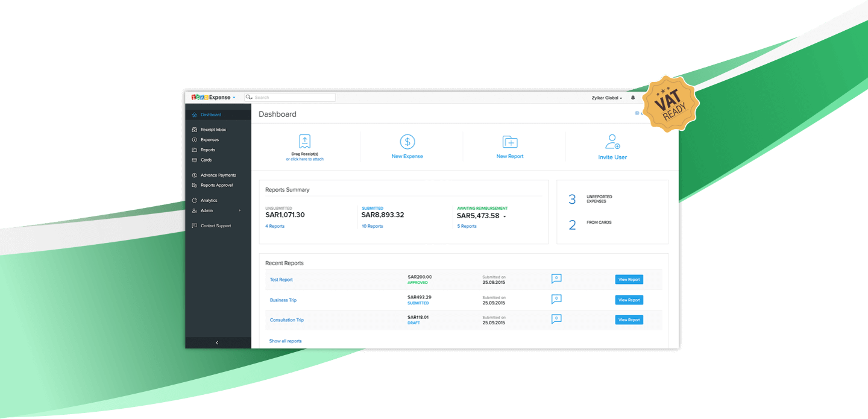Open the Business Trip report link

click(283, 300)
